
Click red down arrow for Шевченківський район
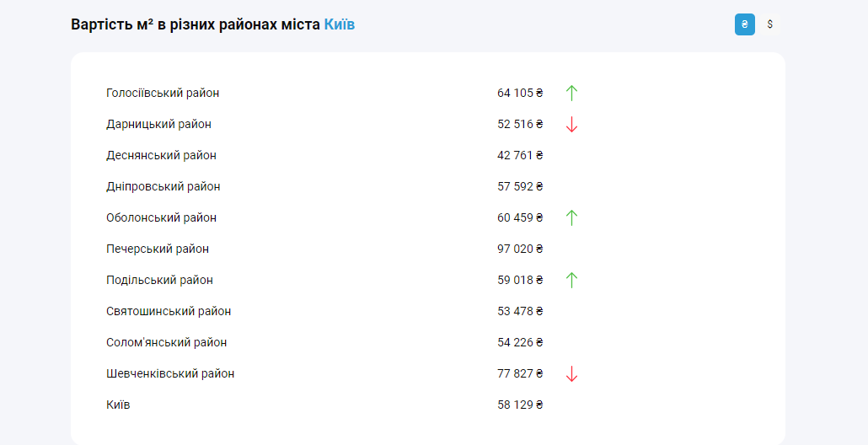571,374
